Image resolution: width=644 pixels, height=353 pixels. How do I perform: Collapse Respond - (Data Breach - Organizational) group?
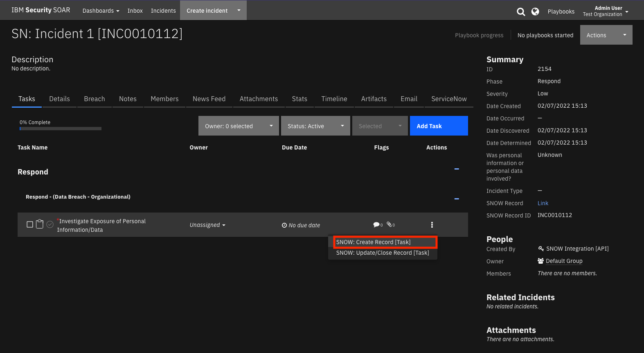(457, 199)
